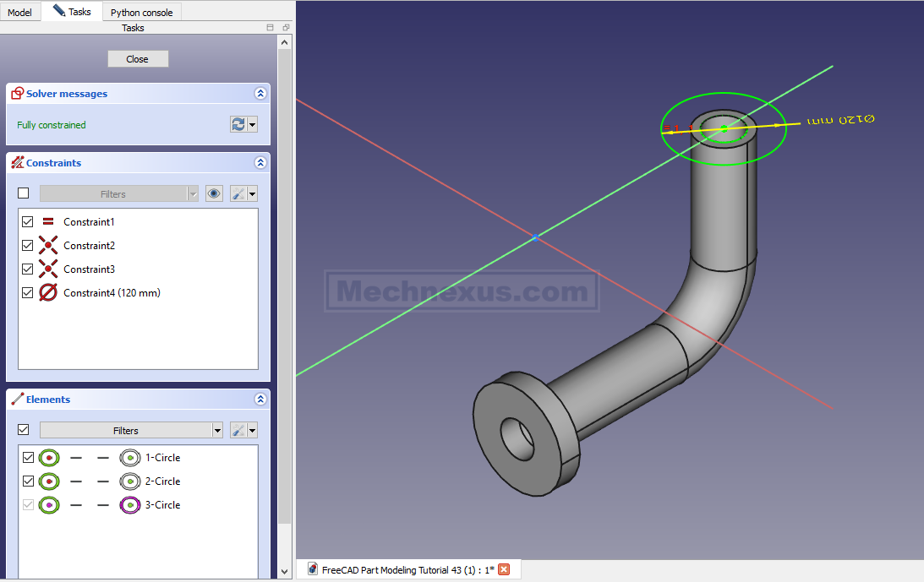Click the Tasks panel title-bar toggle icon
Image resolution: width=924 pixels, height=582 pixels.
point(270,28)
